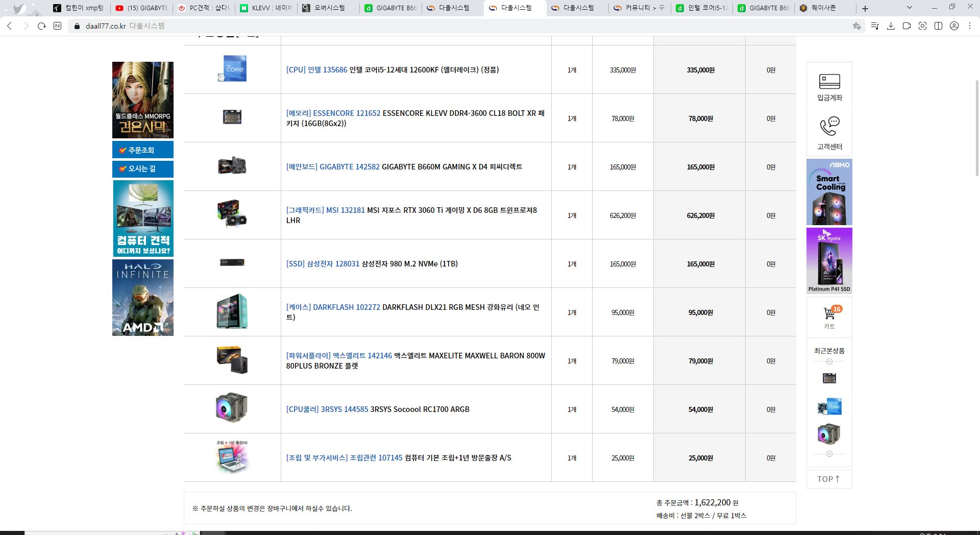This screenshot has height=535, width=980.
Task: Click the screen capture icon in toolbar
Action: click(922, 26)
